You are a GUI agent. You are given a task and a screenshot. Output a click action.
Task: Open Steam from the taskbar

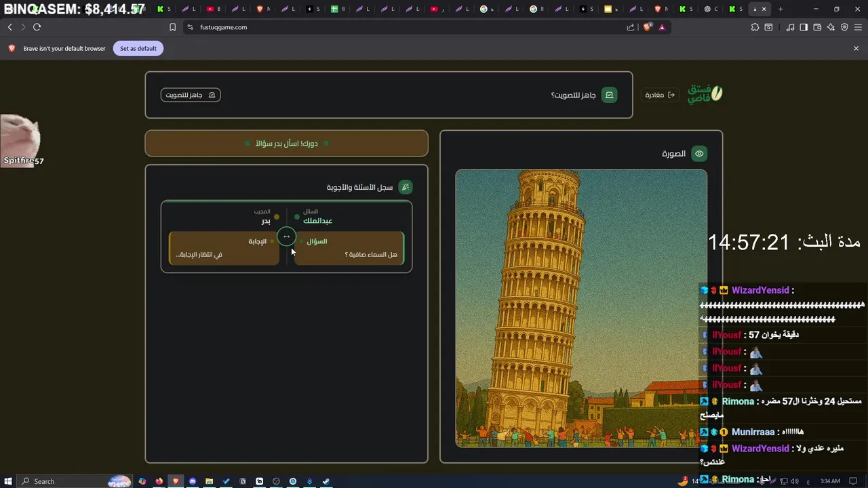326,481
